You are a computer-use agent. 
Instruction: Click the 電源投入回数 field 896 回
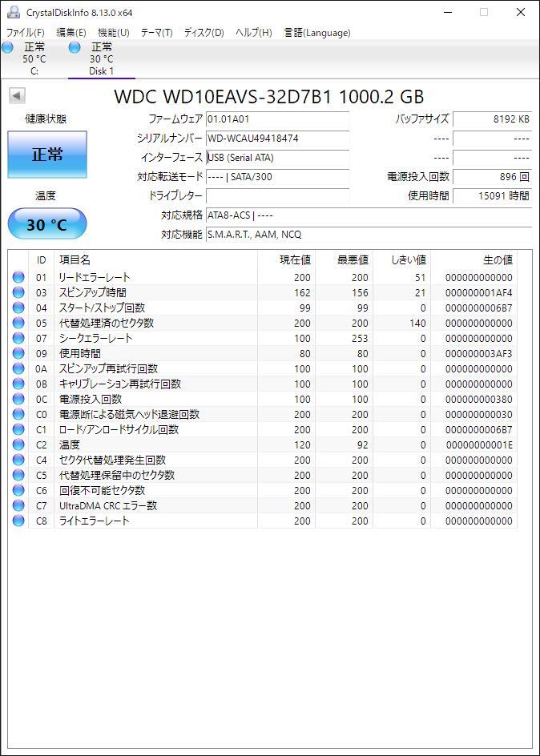(x=492, y=177)
